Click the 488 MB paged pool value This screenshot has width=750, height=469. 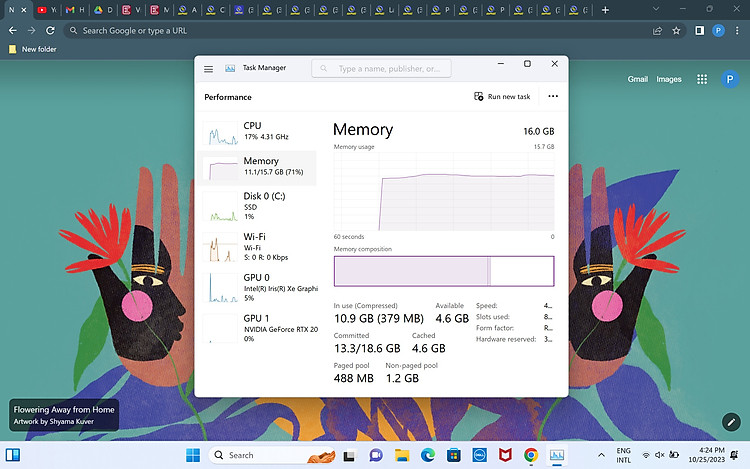point(353,378)
